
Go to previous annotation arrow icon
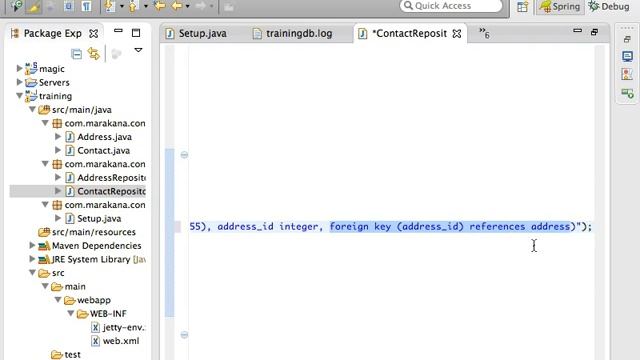[x=133, y=6]
